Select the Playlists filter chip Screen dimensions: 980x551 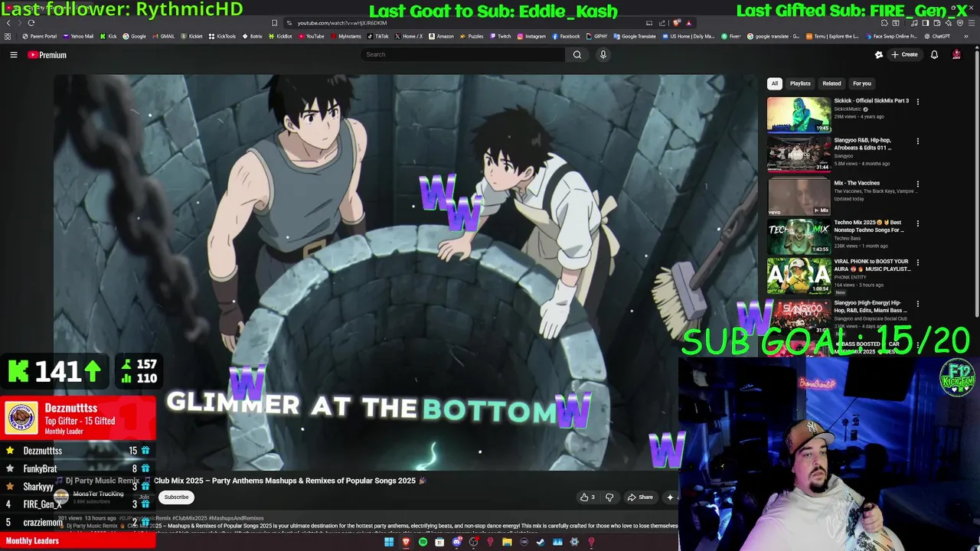point(800,83)
